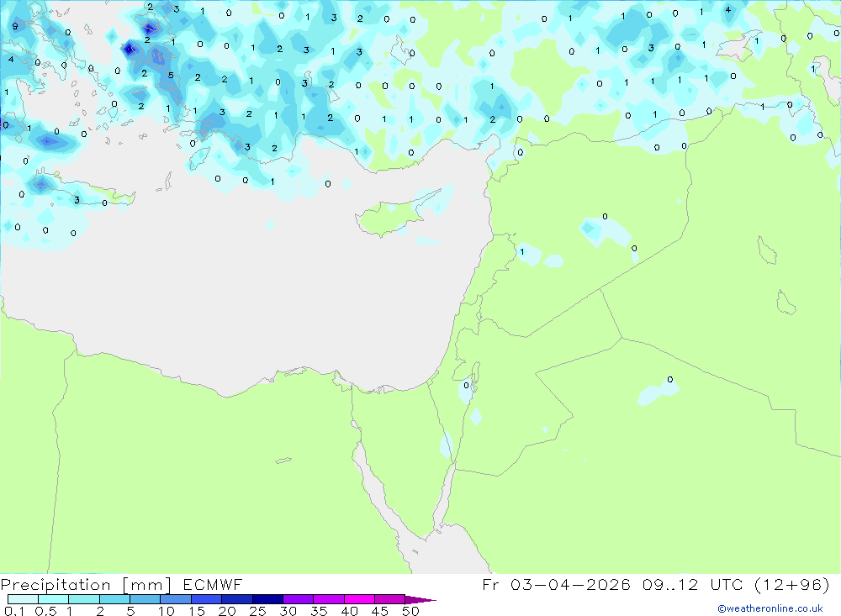This screenshot has height=616, width=841.
Task: Pick the 0.1–0.5 mm legend swatch
Action: click(23, 599)
